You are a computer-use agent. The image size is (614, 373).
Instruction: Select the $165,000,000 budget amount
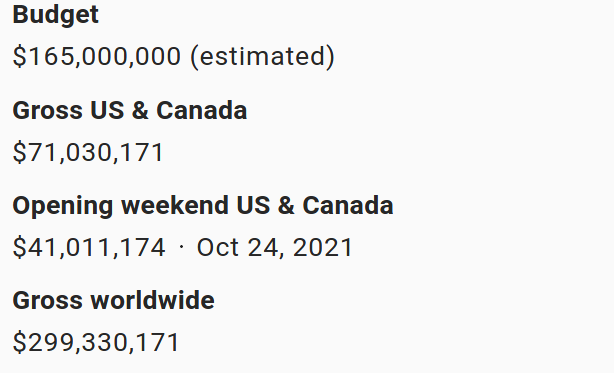click(97, 56)
